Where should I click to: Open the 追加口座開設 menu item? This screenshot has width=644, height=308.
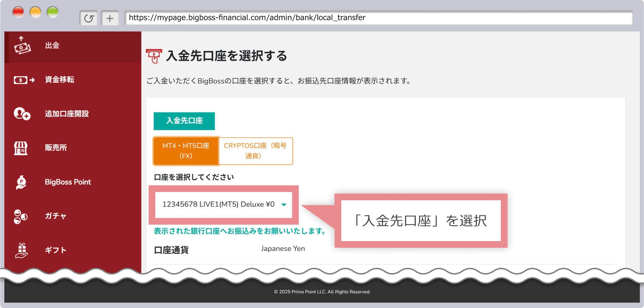pos(67,114)
